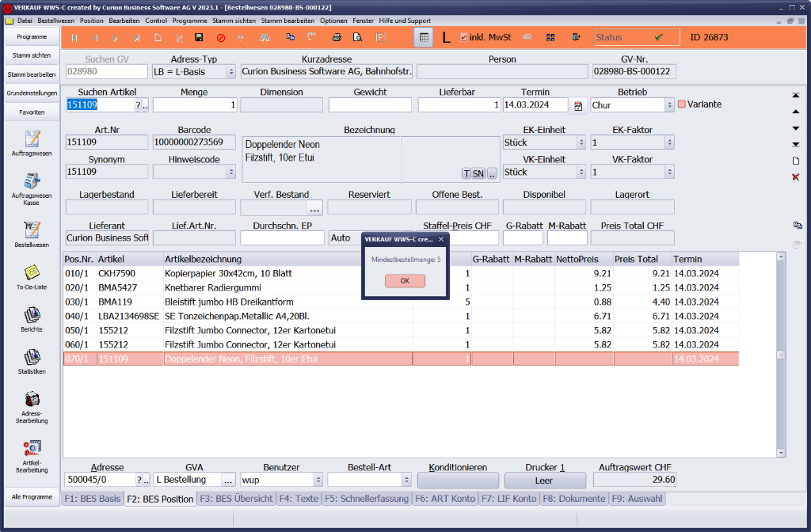Open Statistiken from the sidebar
Image resolution: width=811 pixels, height=532 pixels.
pyautogui.click(x=32, y=357)
